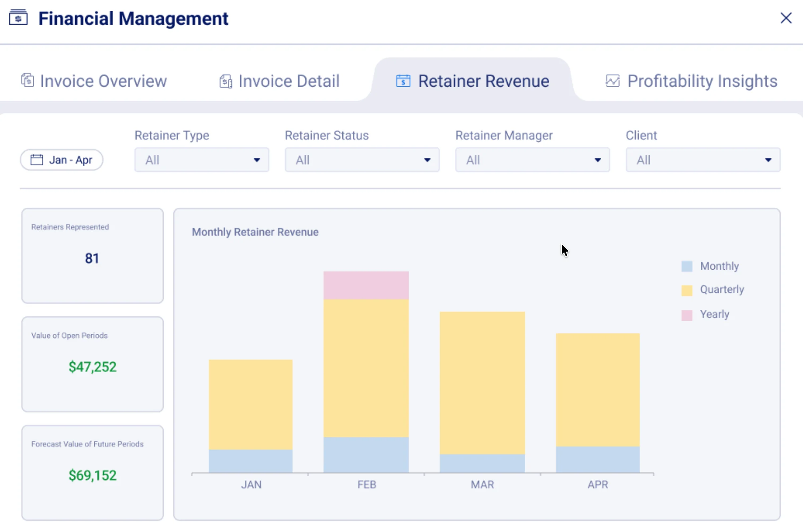
Task: Click the Financial Management dollar icon
Action: [19, 18]
